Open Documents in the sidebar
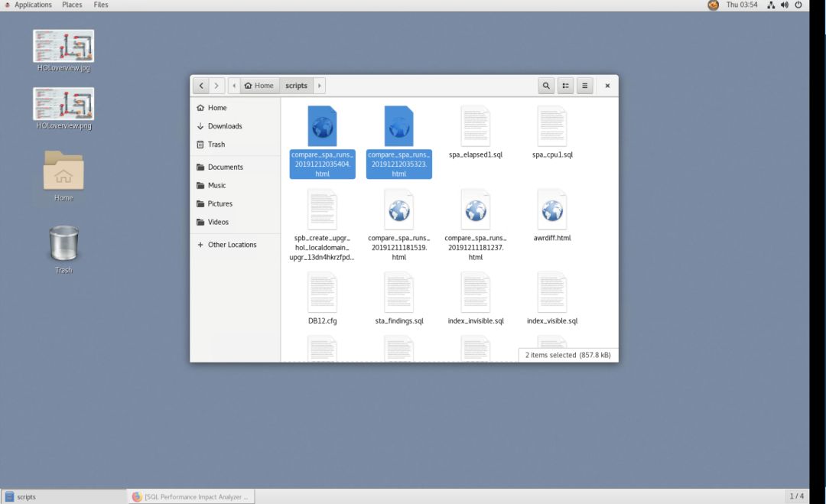 pyautogui.click(x=235, y=167)
